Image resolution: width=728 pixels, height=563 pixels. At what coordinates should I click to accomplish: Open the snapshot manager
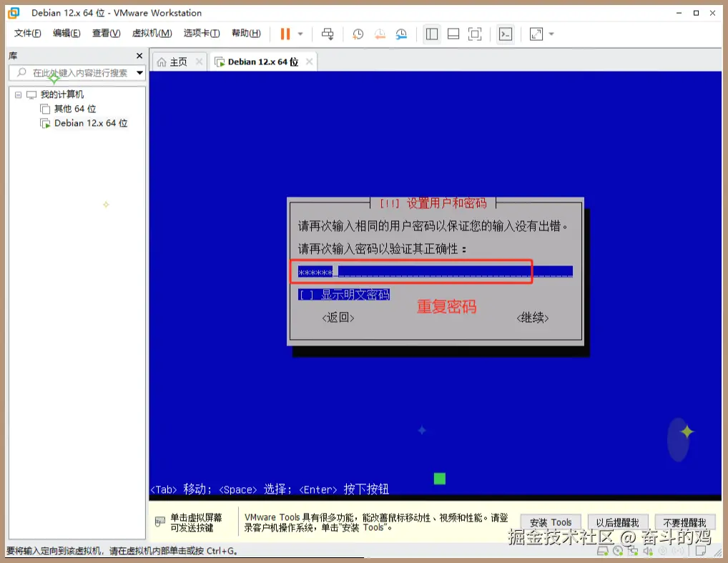point(401,34)
